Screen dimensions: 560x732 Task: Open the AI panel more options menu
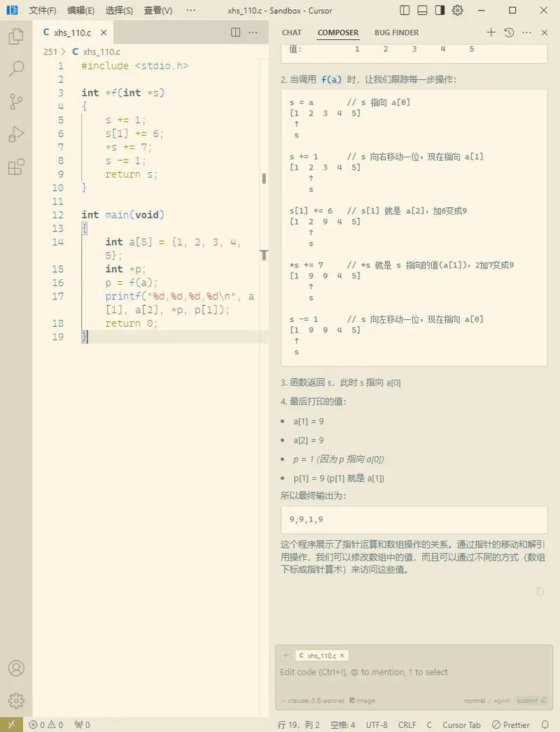(x=527, y=32)
